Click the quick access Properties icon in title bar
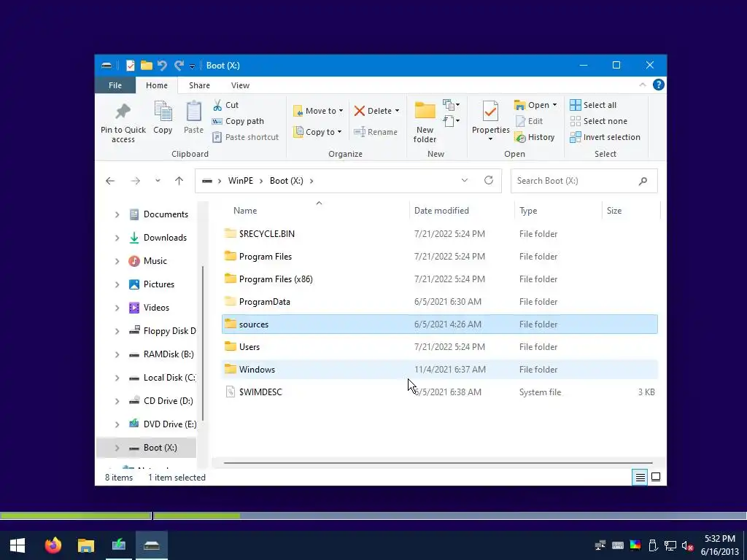Viewport: 747px width, 560px height. point(131,66)
